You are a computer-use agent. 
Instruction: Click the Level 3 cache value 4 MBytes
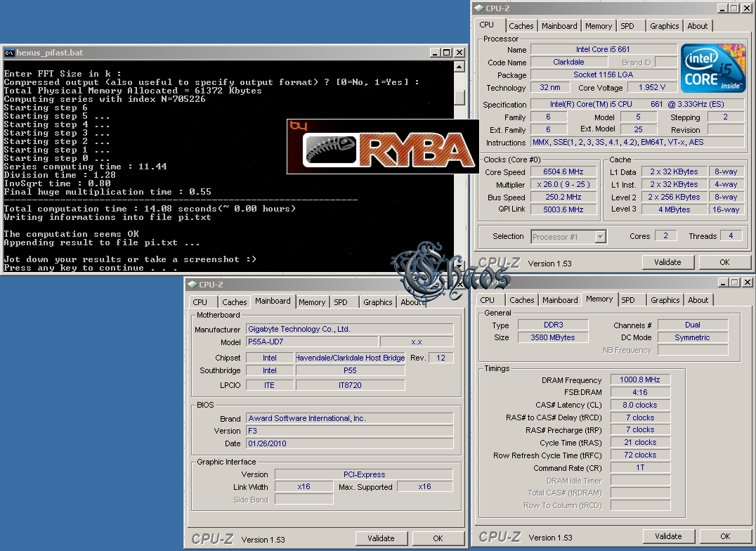pos(674,209)
